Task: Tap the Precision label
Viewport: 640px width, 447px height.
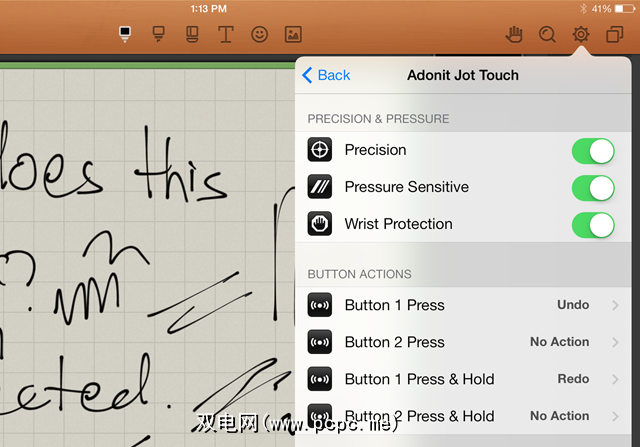Action: tap(376, 150)
